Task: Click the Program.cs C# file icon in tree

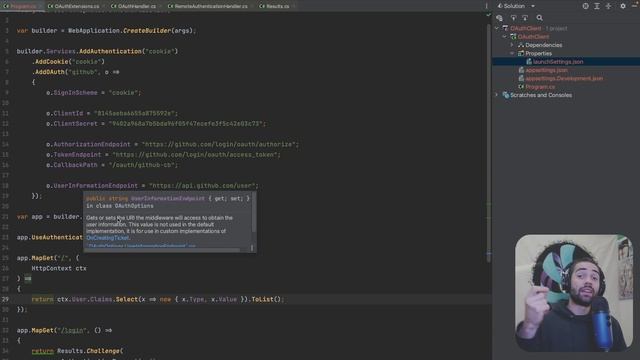Action: click(521, 87)
